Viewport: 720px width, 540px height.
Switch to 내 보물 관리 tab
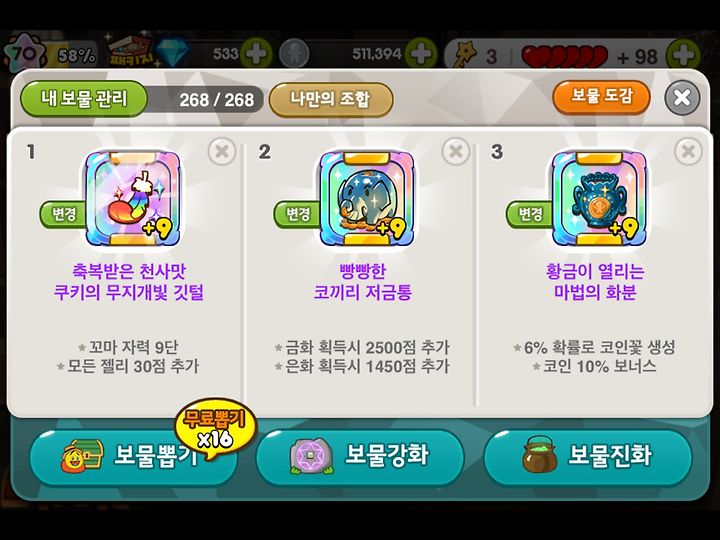pyautogui.click(x=84, y=99)
